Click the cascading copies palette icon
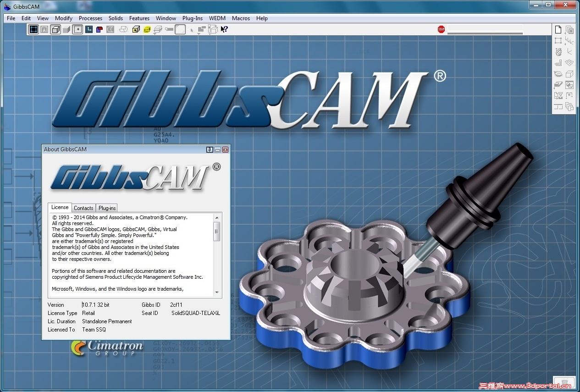 click(x=569, y=107)
